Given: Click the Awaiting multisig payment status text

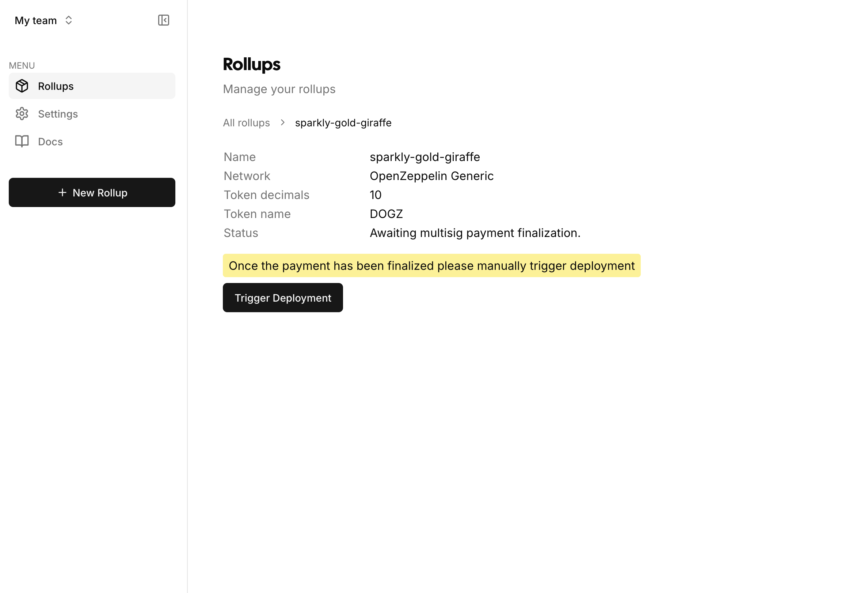Looking at the screenshot, I should 475,233.
